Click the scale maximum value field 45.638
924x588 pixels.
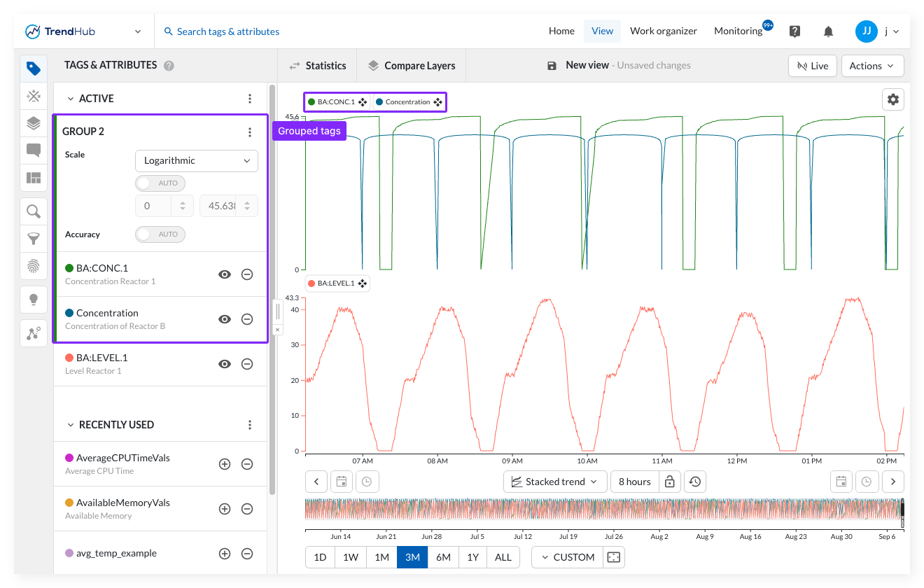pos(229,206)
